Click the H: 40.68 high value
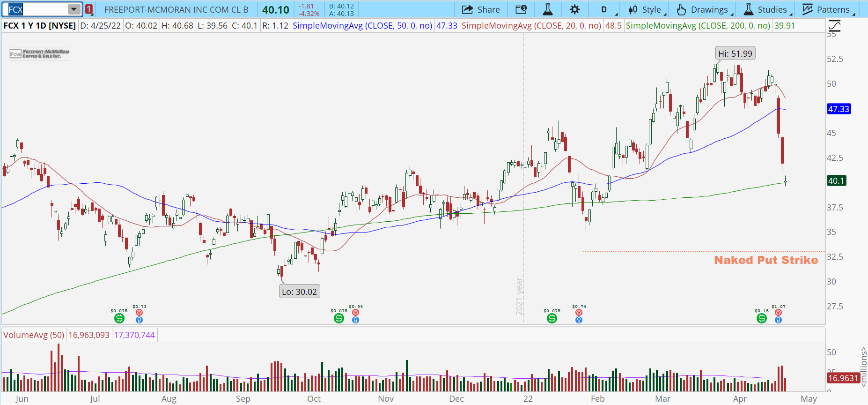Screen dimensions: 868x405 pyautogui.click(x=177, y=26)
